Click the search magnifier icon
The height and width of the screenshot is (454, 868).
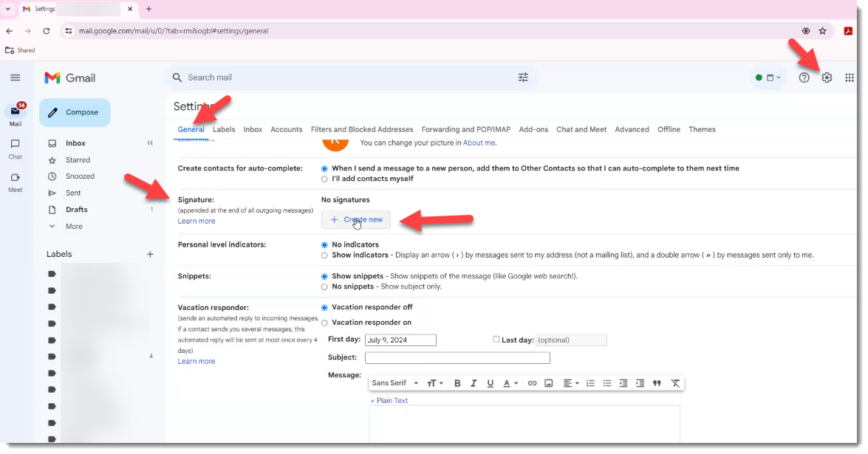(x=177, y=78)
